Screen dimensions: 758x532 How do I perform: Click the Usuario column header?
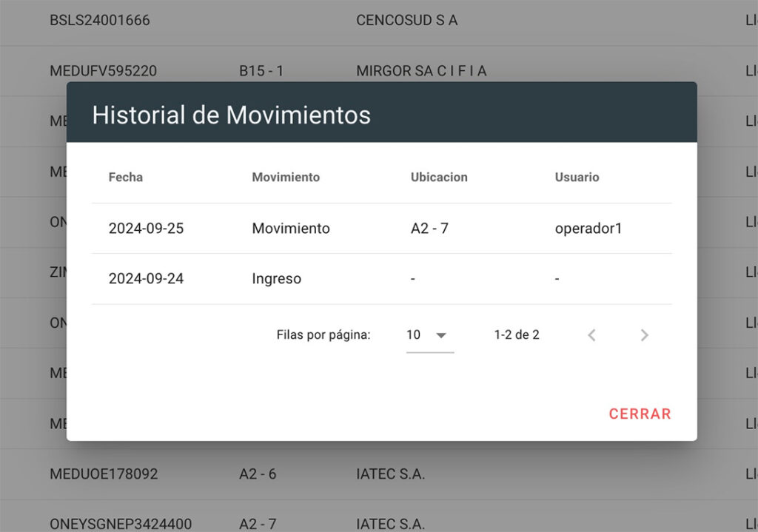click(577, 178)
